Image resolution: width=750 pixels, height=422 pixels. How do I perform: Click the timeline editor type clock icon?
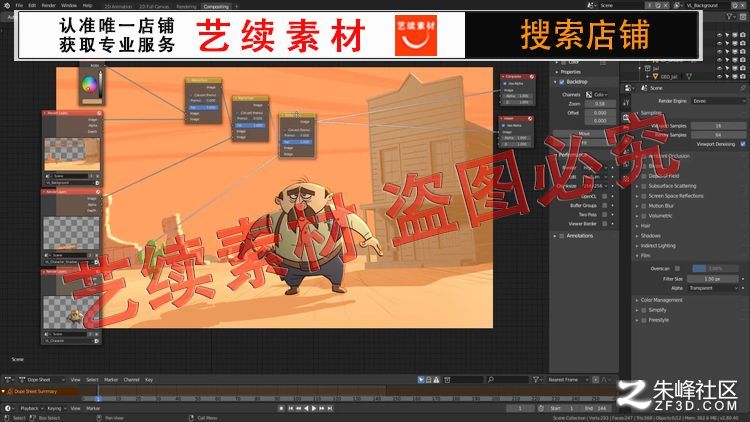(8, 408)
